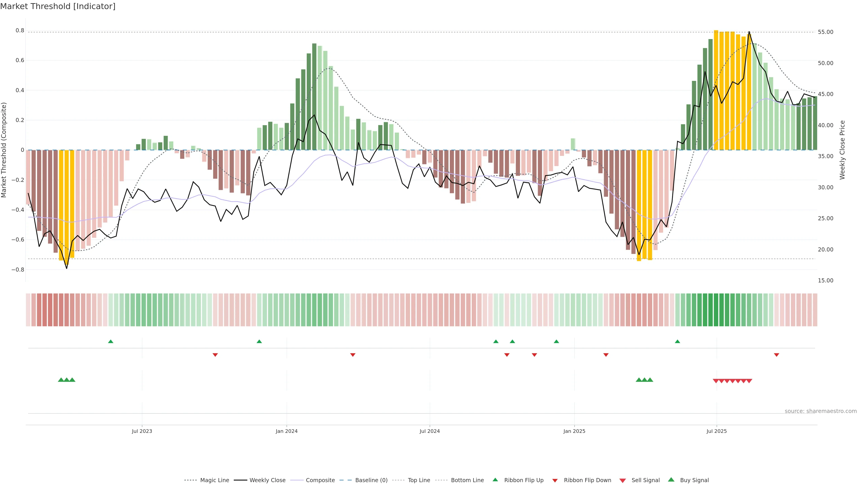Click the Buy Signal legend green triangle
Viewport: 868px width, 488px height.
pyautogui.click(x=671, y=480)
